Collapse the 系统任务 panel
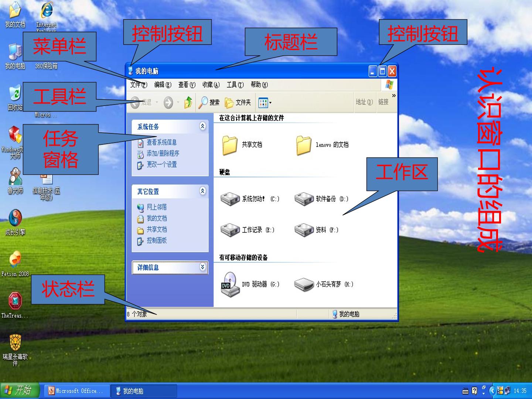Image resolution: width=532 pixels, height=399 pixels. (202, 126)
